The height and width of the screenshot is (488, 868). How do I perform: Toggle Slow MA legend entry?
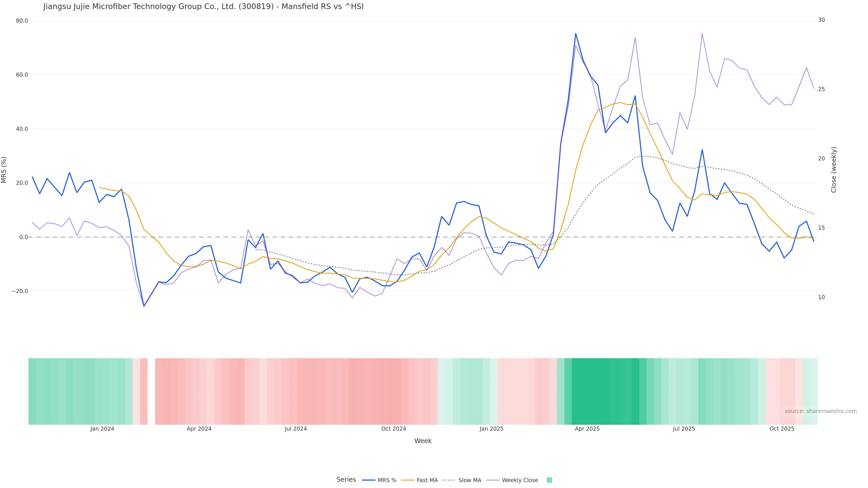click(x=469, y=480)
